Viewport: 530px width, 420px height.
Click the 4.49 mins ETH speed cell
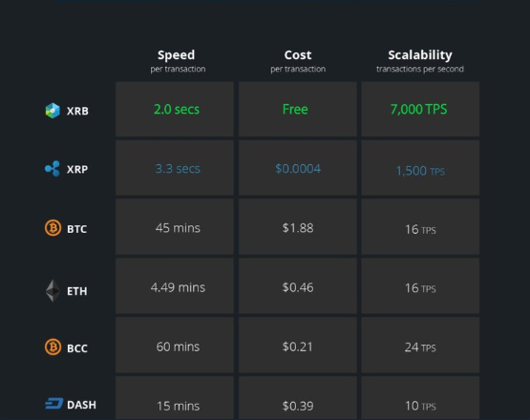coord(175,286)
